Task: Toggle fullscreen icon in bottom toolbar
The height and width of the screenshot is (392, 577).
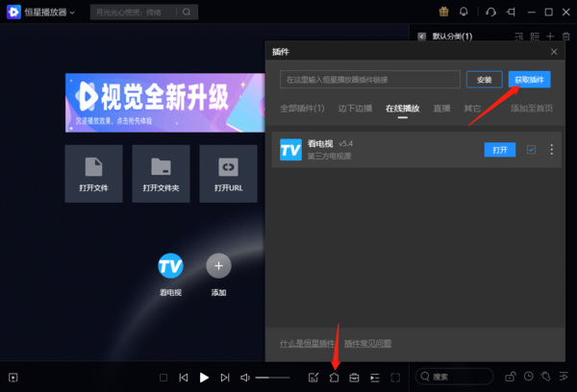Action: (x=395, y=378)
